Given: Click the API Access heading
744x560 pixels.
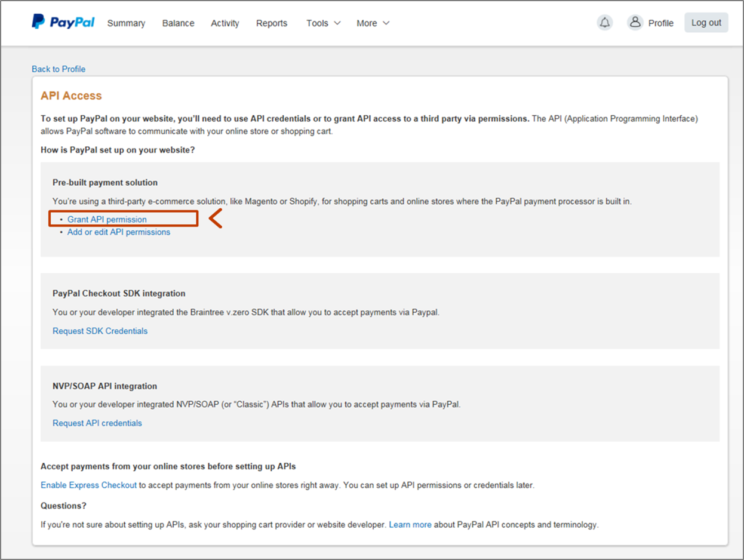Looking at the screenshot, I should (x=71, y=96).
